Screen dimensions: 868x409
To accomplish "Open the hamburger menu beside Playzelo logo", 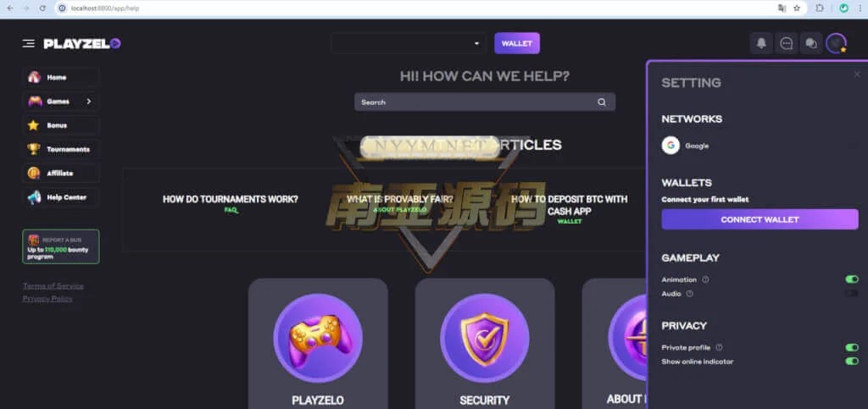I will (28, 44).
